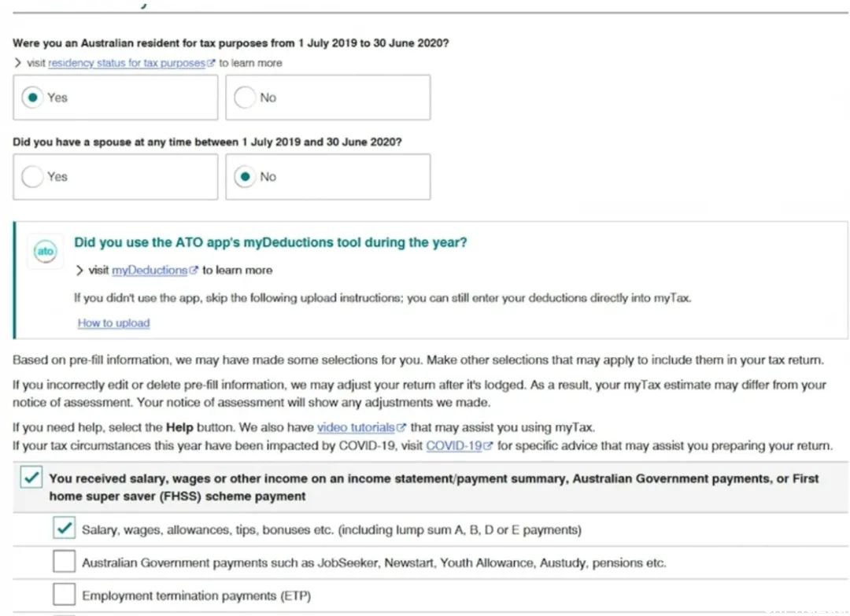Click the ATO app logo icon
The image size is (850, 616).
[45, 251]
